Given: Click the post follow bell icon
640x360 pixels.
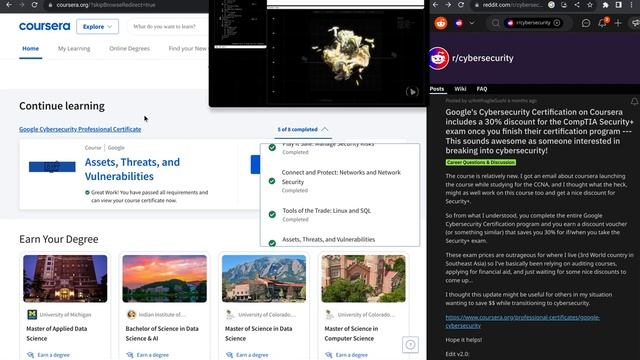Looking at the screenshot, I should pos(634,101).
